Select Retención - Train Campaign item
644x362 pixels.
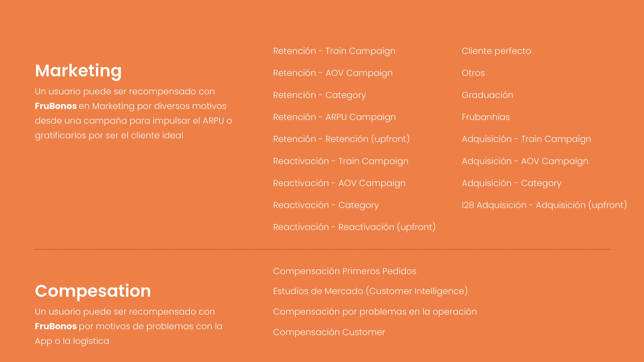334,51
